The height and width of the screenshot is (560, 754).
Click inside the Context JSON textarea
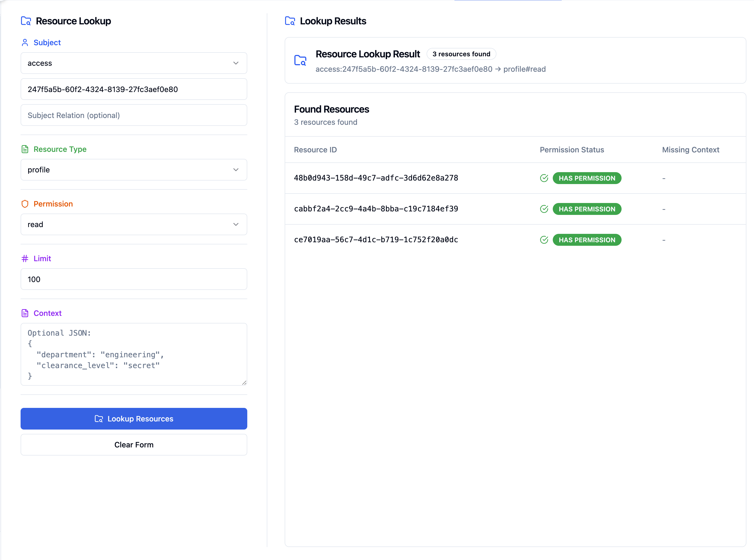(x=134, y=354)
